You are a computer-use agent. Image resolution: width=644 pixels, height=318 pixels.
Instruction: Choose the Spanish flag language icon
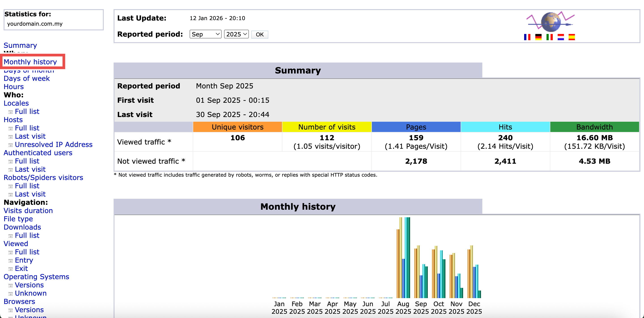coord(572,37)
